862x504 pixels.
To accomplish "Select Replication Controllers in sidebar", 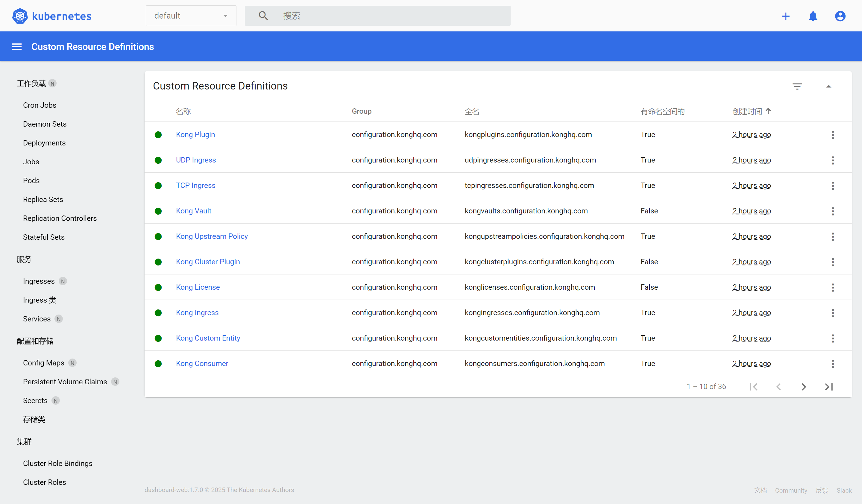I will (60, 218).
